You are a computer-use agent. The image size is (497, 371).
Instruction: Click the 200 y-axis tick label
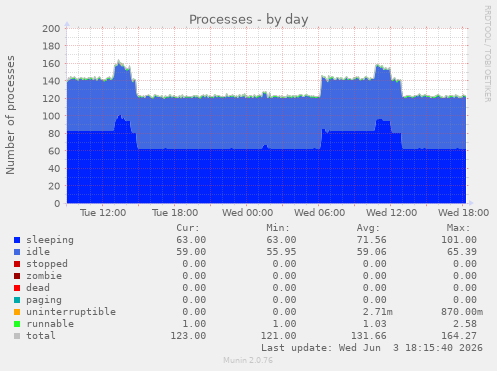(51, 29)
